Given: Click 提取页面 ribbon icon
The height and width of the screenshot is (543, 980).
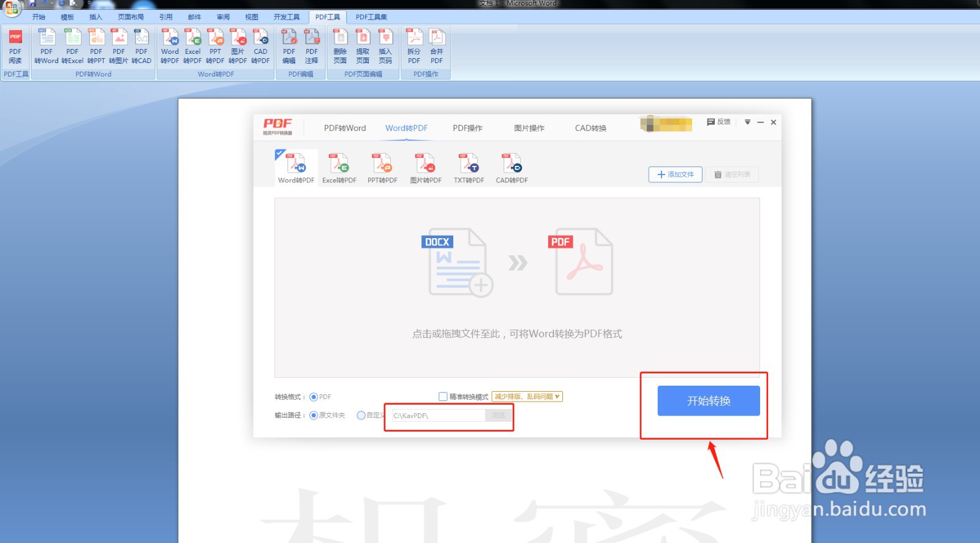Looking at the screenshot, I should coord(363,47).
